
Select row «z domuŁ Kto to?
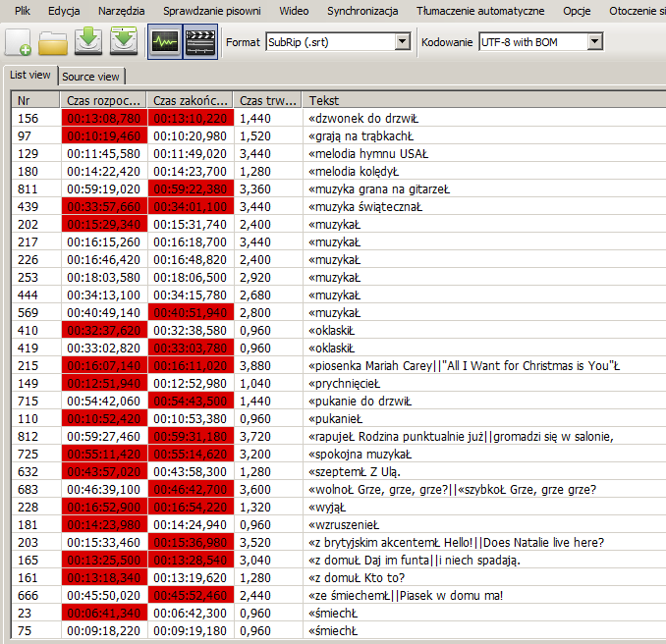[339, 578]
